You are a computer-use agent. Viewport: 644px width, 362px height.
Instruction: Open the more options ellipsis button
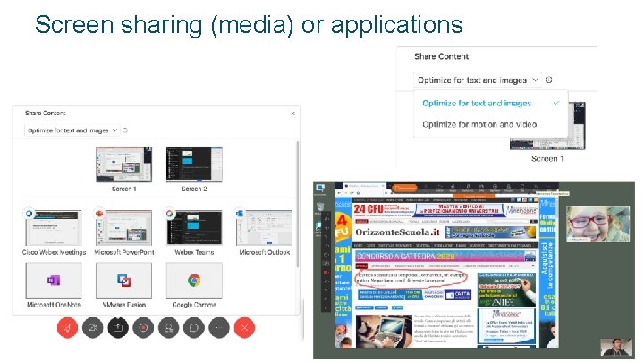coord(219,327)
